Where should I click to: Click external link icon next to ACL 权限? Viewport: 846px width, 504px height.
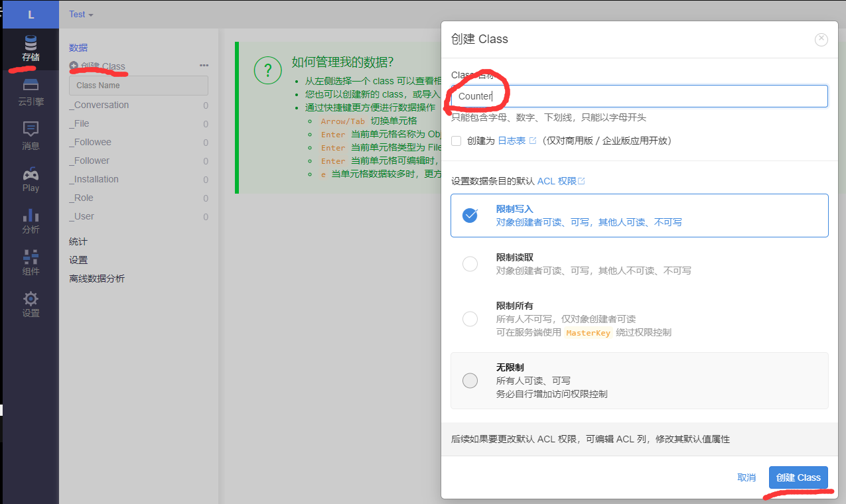(581, 181)
